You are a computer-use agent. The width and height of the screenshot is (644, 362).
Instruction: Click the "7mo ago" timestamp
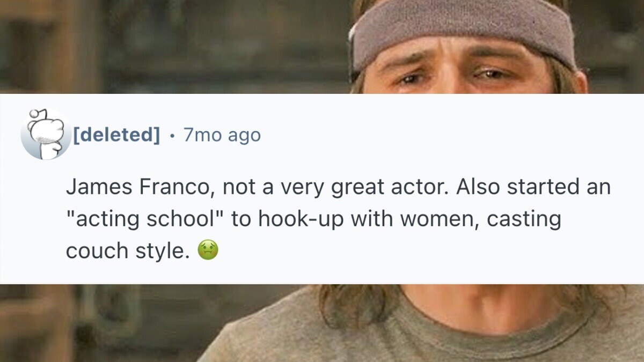(222, 135)
